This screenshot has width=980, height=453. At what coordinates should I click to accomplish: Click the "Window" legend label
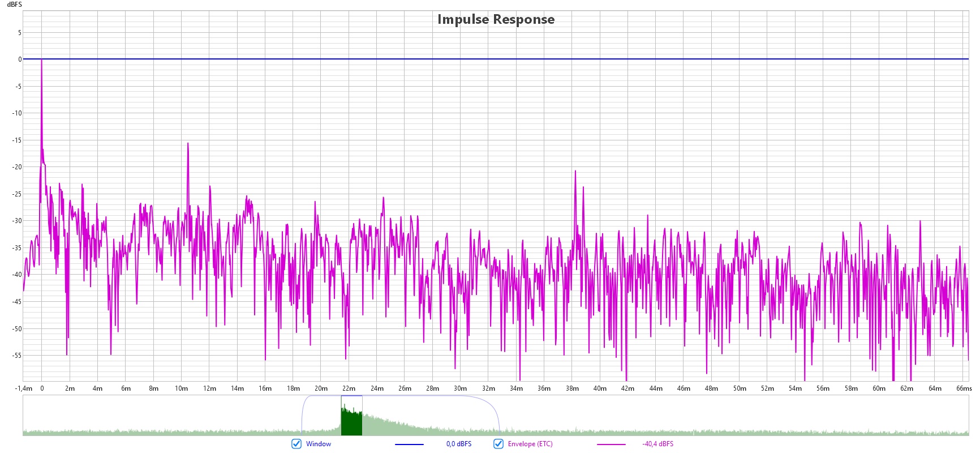pyautogui.click(x=319, y=444)
